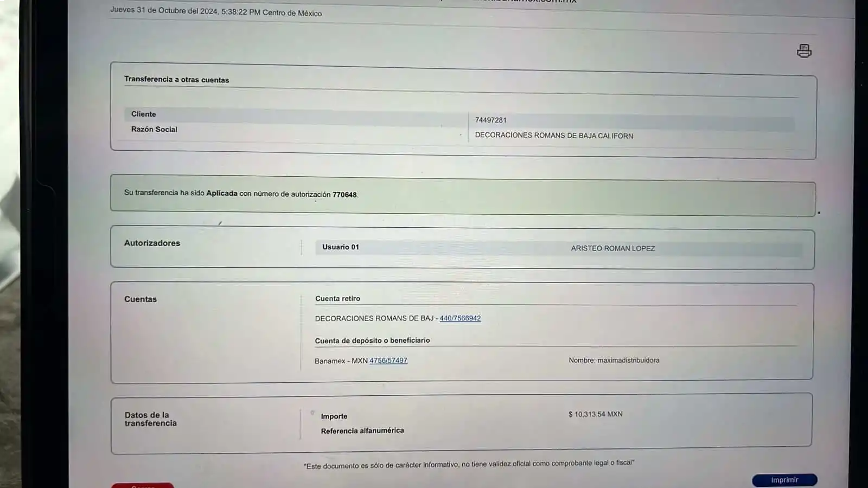Click the printer icon at top right
This screenshot has height=488, width=868.
(x=804, y=51)
